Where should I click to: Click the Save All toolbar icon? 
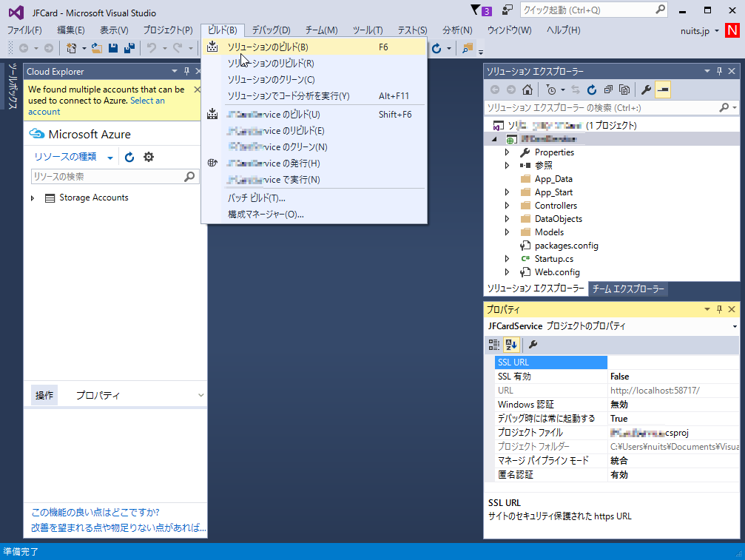pos(129,48)
